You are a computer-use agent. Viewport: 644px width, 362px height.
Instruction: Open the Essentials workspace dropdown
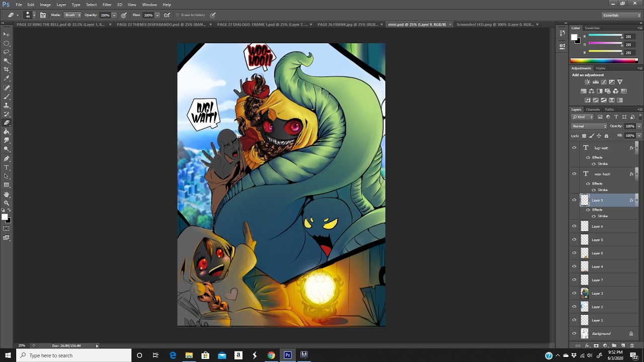622,15
